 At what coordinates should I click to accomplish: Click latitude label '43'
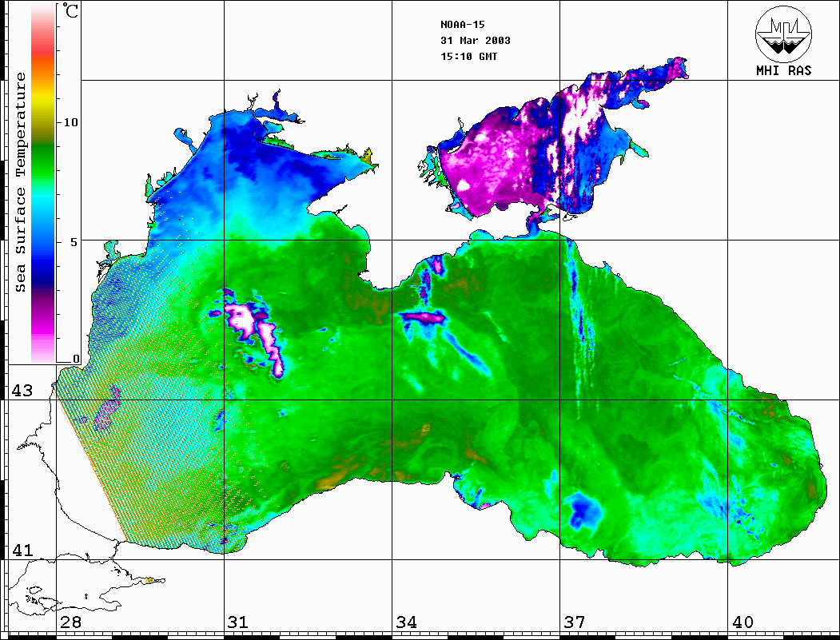(22, 391)
